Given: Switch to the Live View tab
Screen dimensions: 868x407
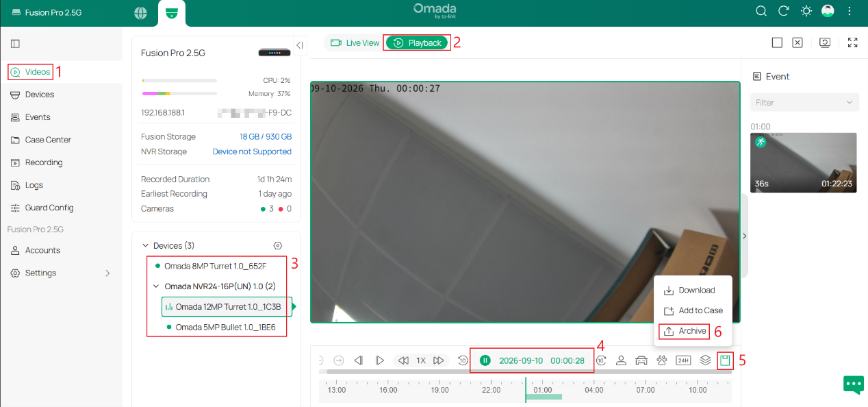Looking at the screenshot, I should click(355, 42).
